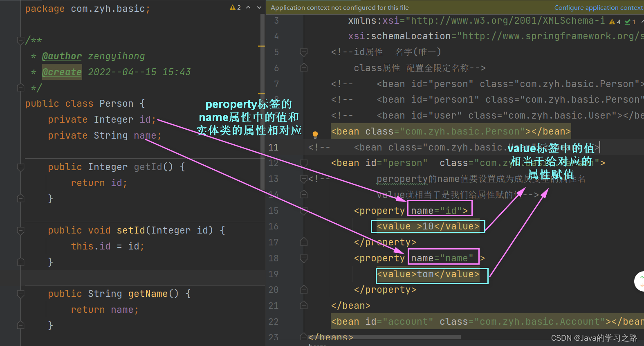This screenshot has height=346, width=644.
Task: Click the 'return name;' statement
Action: point(105,310)
